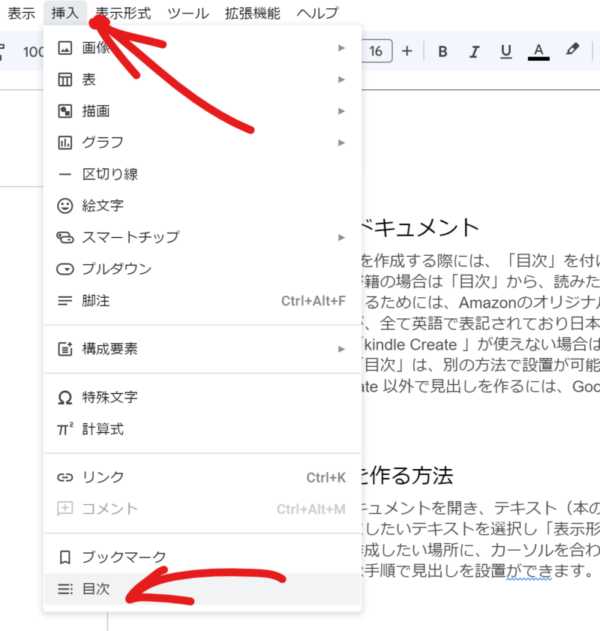This screenshot has width=600, height=631.
Task: Expand the 描画 submenu arrow
Action: click(341, 111)
